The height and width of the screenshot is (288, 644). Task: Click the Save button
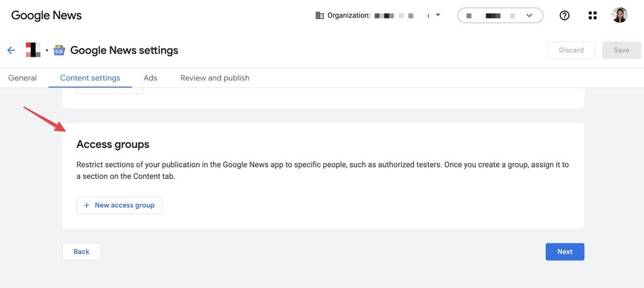pos(622,50)
